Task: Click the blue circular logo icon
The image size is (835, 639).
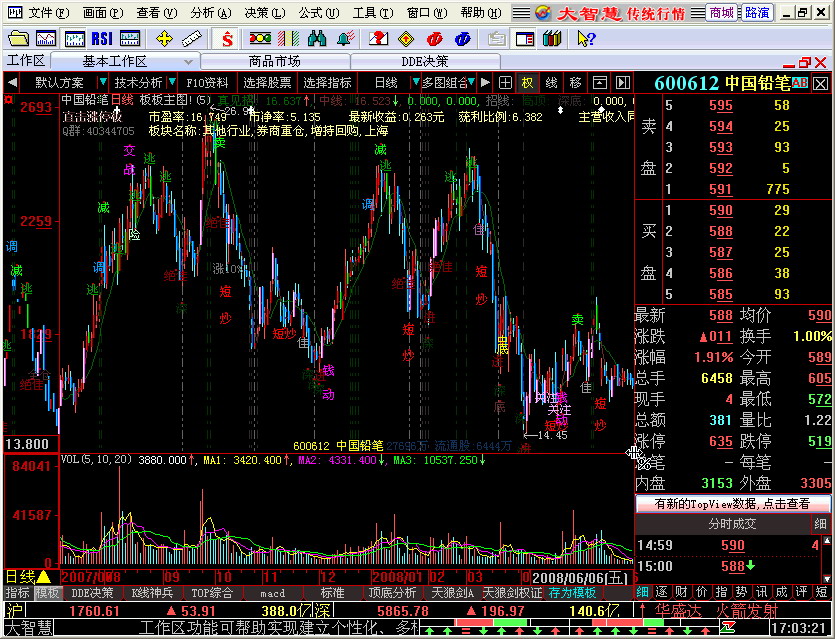Action: (x=463, y=38)
